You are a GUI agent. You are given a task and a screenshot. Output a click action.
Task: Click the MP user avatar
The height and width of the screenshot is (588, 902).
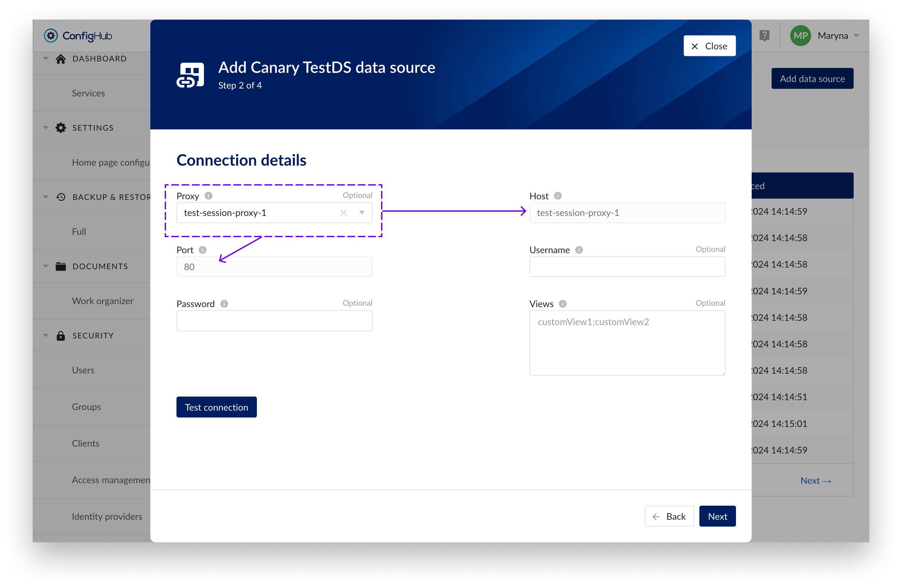click(x=800, y=36)
